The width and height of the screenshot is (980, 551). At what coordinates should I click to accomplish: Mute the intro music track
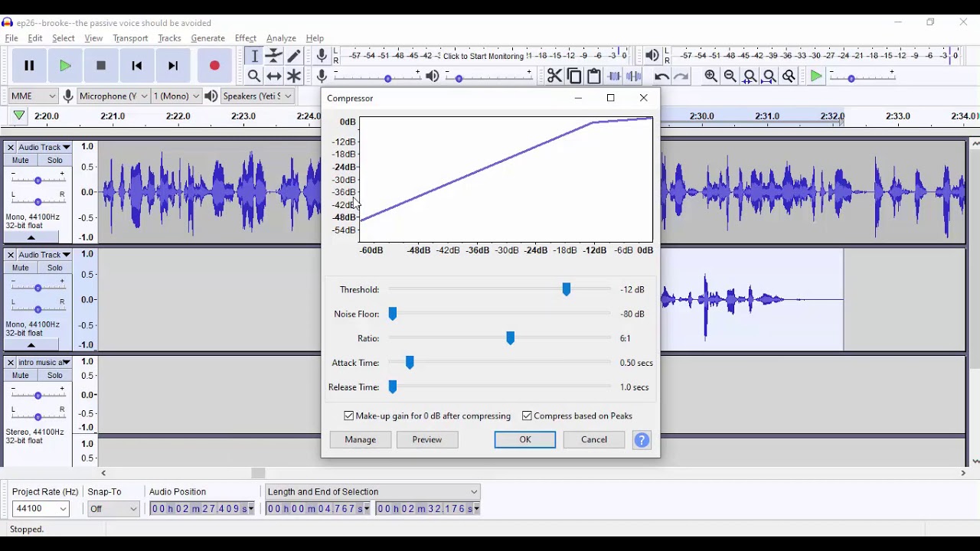pos(21,376)
